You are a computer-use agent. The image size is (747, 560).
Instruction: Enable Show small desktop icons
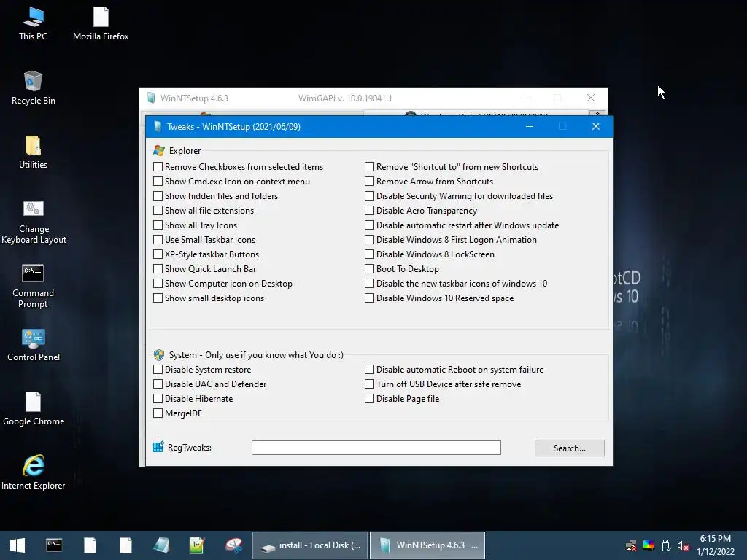[x=158, y=298]
